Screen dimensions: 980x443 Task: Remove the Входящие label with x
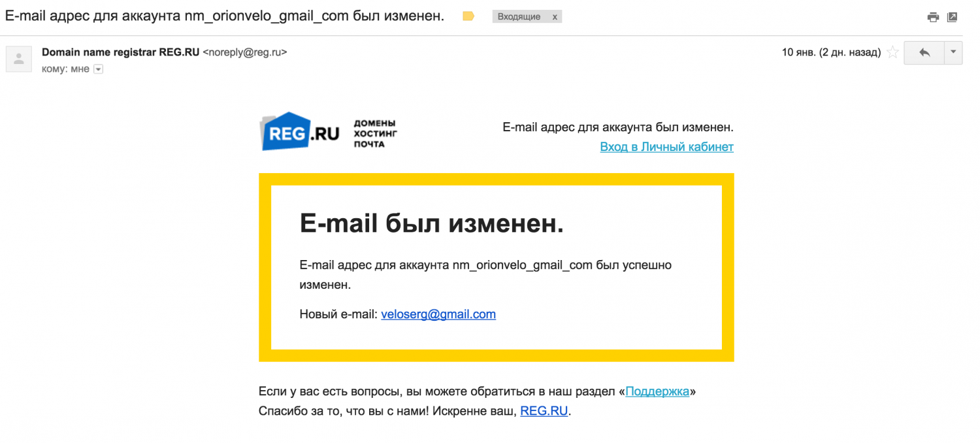tap(555, 17)
